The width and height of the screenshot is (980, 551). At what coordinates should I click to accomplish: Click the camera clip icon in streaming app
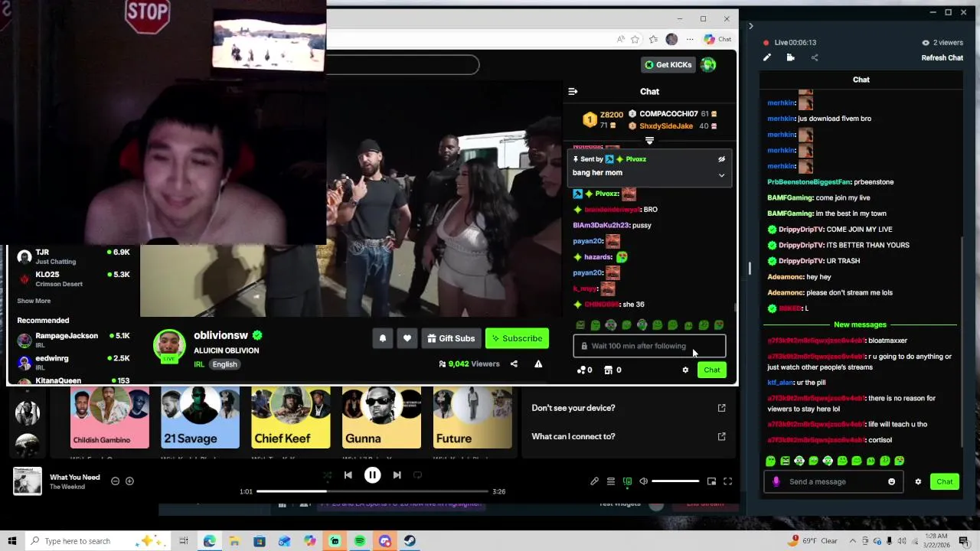pyautogui.click(x=791, y=58)
